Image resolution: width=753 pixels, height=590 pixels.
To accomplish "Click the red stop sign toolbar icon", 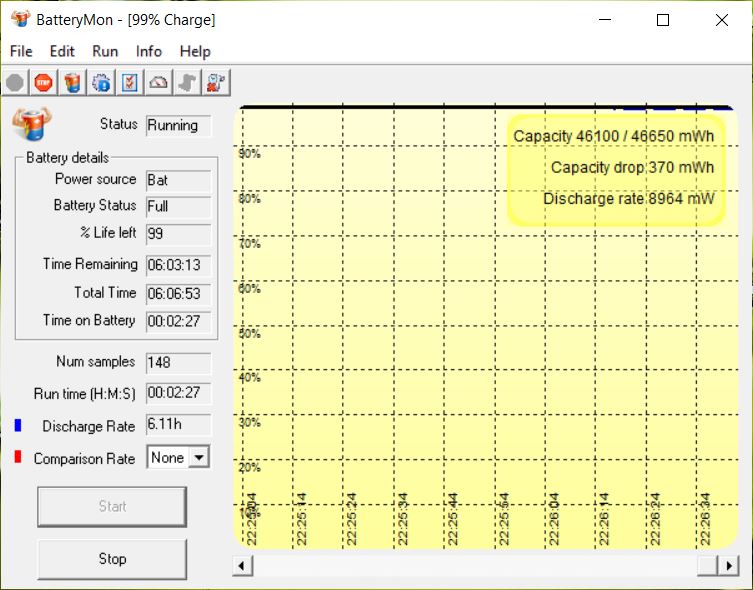I will 43,83.
